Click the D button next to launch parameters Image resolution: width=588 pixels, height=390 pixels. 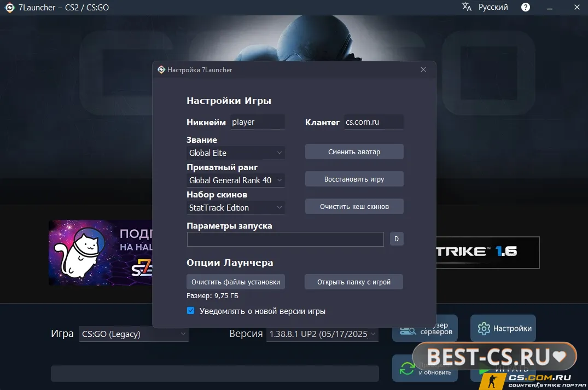point(397,239)
